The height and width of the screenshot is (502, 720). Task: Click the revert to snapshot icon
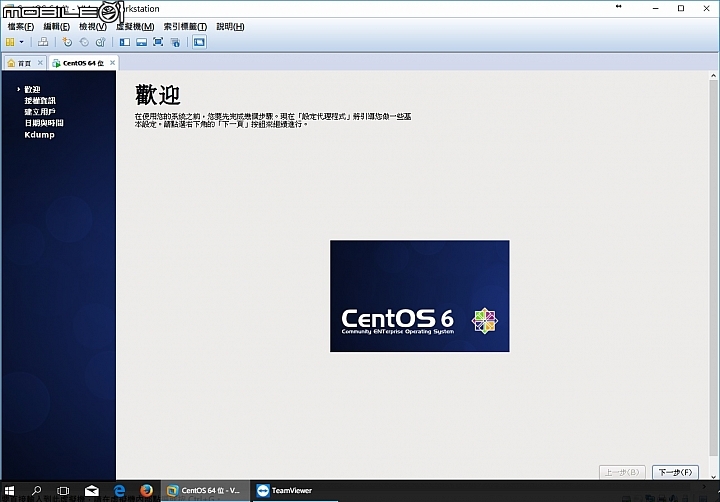[x=84, y=42]
